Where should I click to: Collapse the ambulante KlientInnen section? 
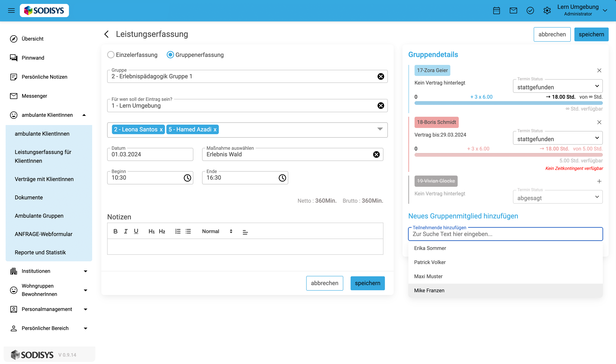(x=84, y=115)
